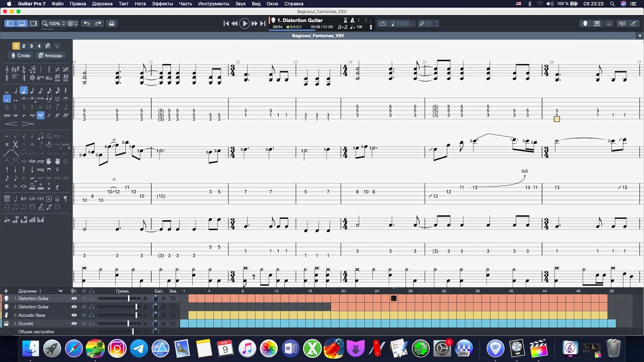644x362 pixels.
Task: Open the Слова lyrics editor
Action: [21, 55]
